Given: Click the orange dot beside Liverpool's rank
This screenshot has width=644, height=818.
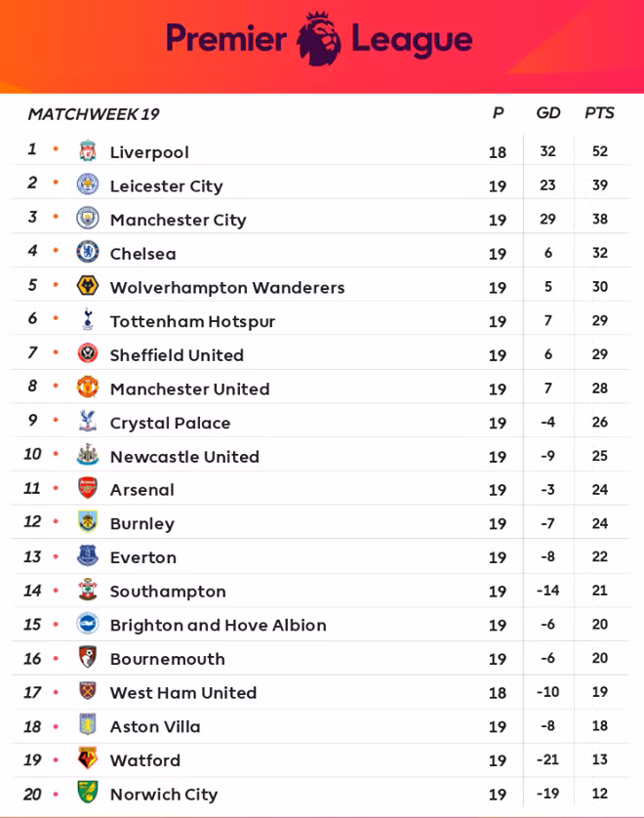Looking at the screenshot, I should (56, 149).
